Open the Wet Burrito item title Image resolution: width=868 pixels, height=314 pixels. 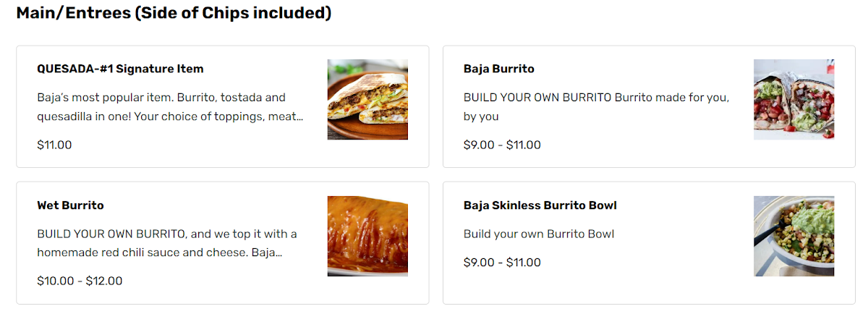coord(70,205)
